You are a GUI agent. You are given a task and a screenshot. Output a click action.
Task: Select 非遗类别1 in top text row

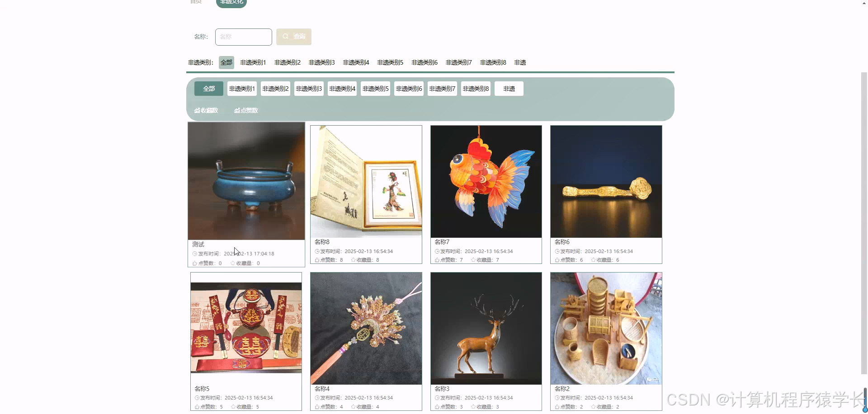(253, 62)
